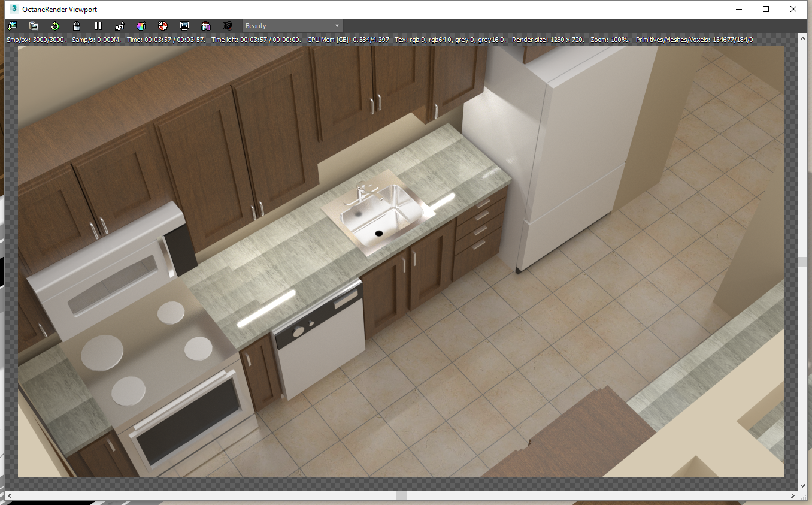The image size is (812, 505).
Task: Click the "GPU Mem [GB]: 0.384/4.397" status text
Action: tap(348, 40)
